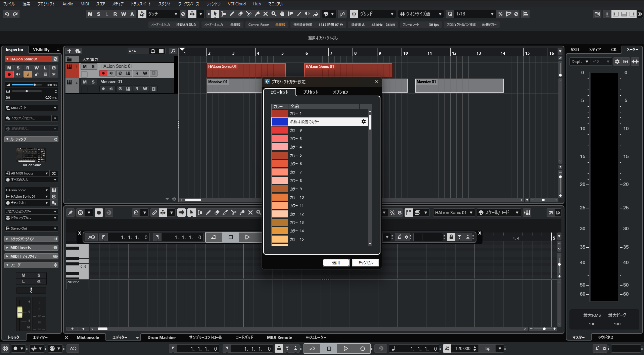Click the Open Editor in Window arrow icon
Viewport: 644px width, 355px height.
[551, 213]
